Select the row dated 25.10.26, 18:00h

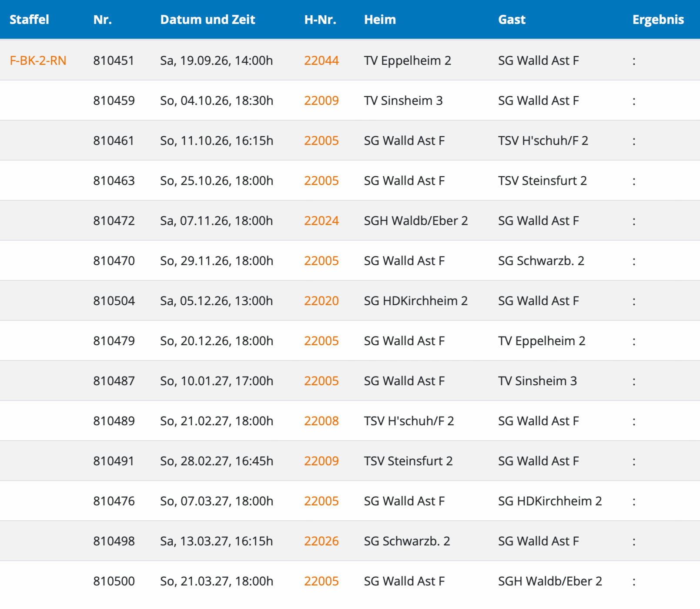350,181
